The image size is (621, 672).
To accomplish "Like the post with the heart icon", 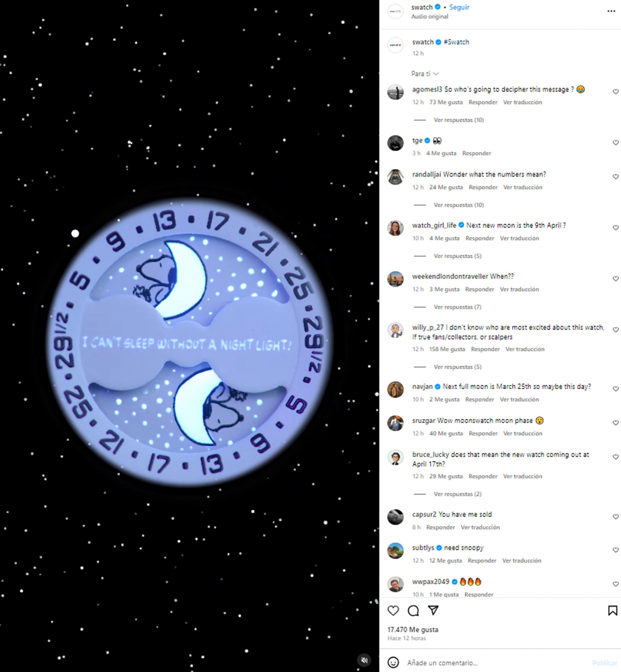I will coord(393,611).
